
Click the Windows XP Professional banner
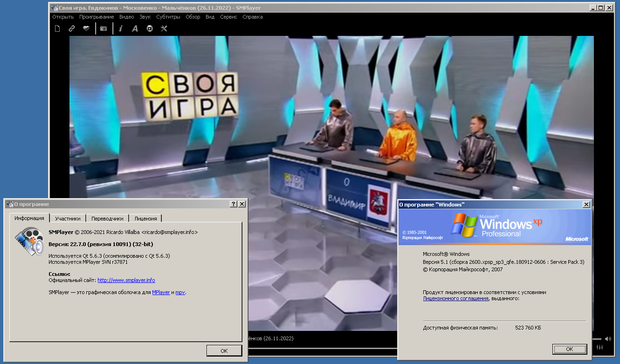pos(495,227)
